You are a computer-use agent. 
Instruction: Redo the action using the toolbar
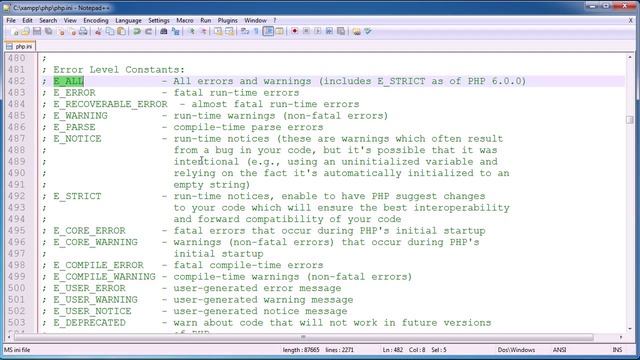(x=149, y=31)
